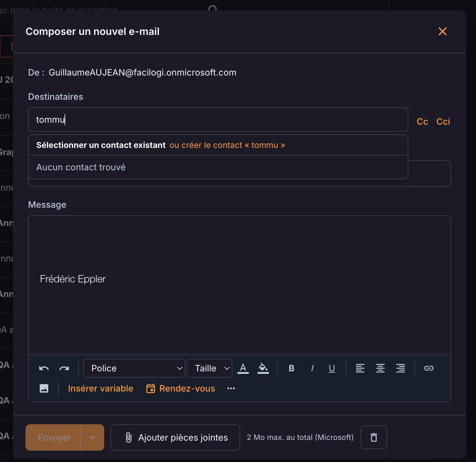Open the highlight fill color picker
The height and width of the screenshot is (462, 476).
tap(263, 368)
